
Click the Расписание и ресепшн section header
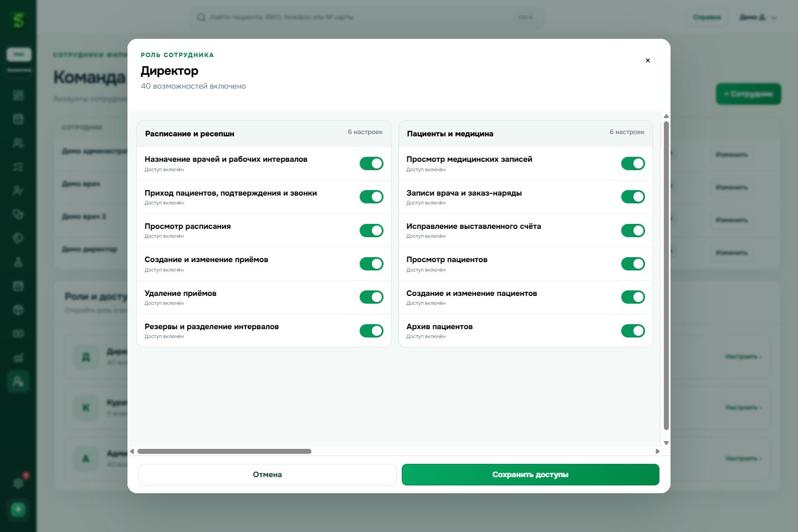pyautogui.click(x=264, y=134)
